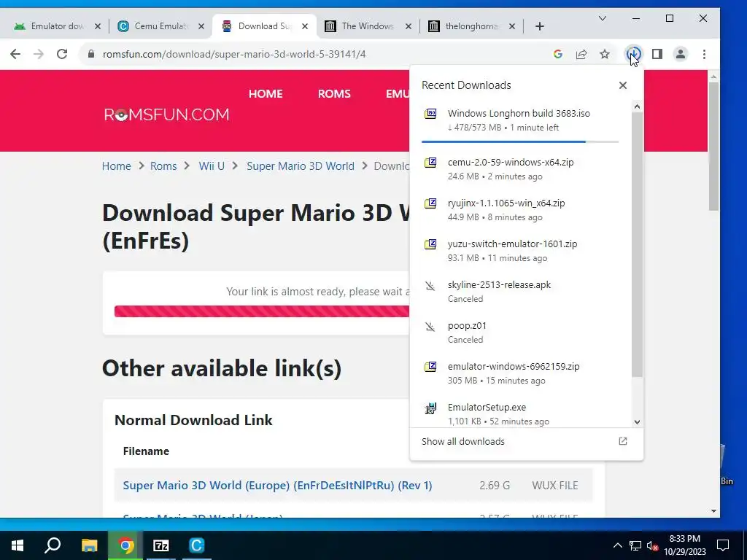Open the Windows Start menu

[x=18, y=545]
